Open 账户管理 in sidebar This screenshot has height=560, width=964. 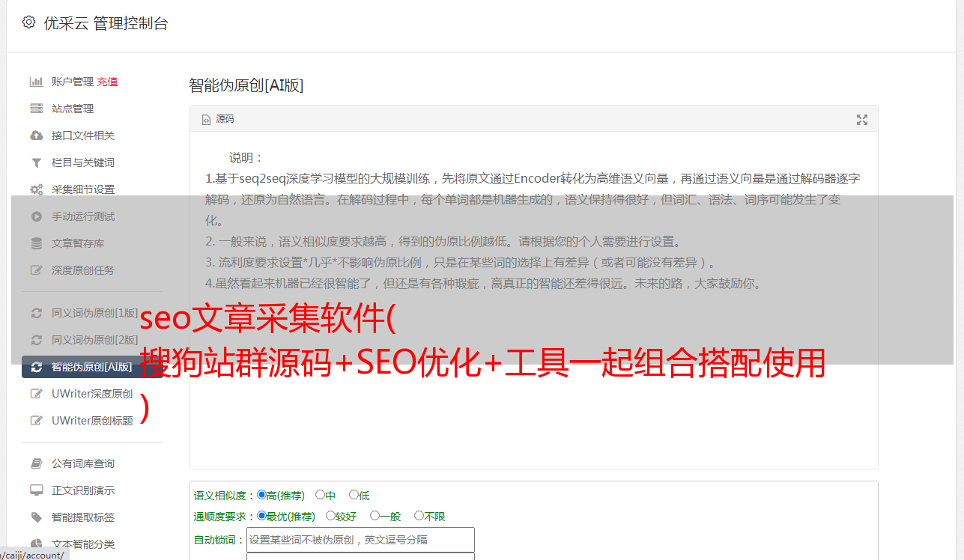pyautogui.click(x=72, y=82)
